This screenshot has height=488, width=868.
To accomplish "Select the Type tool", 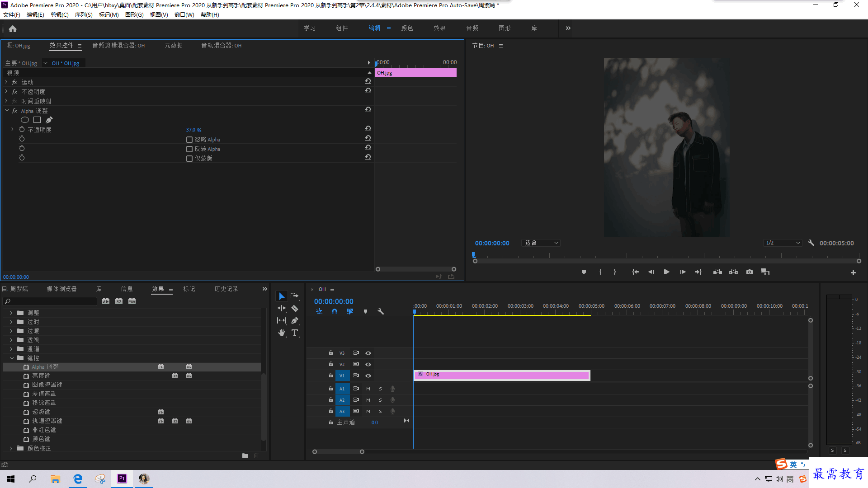I will pos(295,333).
